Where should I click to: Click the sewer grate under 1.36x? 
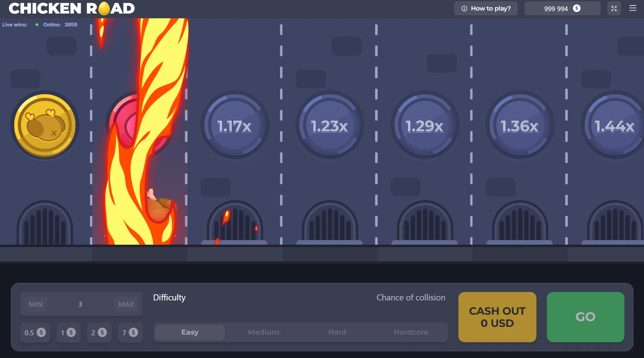point(520,223)
